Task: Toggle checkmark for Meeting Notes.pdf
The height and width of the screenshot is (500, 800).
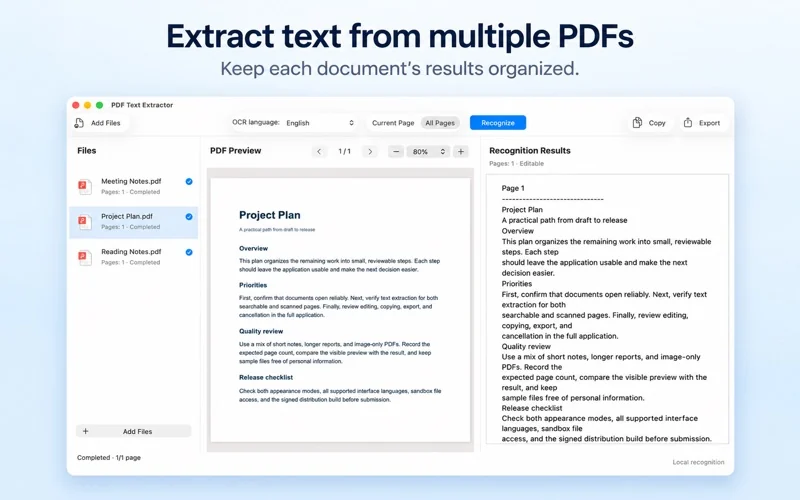Action: pyautogui.click(x=189, y=182)
